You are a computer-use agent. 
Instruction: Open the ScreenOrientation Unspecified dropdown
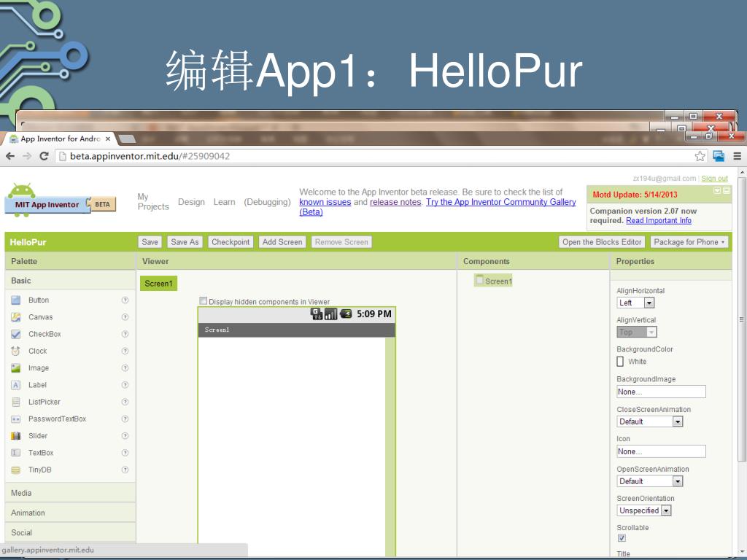(644, 510)
